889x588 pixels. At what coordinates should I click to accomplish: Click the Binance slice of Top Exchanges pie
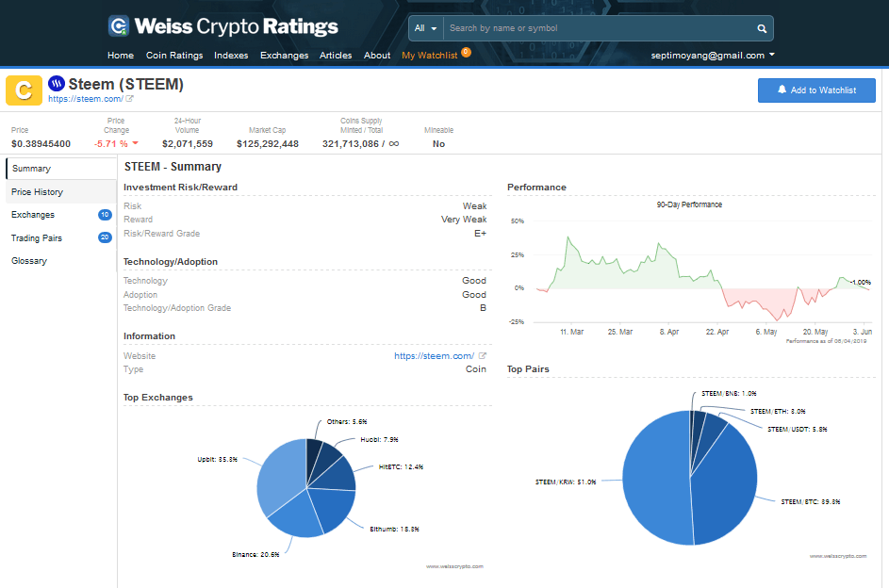(296, 514)
